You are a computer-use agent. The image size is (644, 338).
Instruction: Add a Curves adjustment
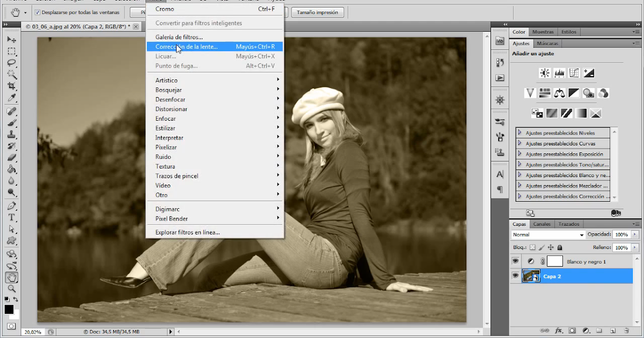(574, 73)
